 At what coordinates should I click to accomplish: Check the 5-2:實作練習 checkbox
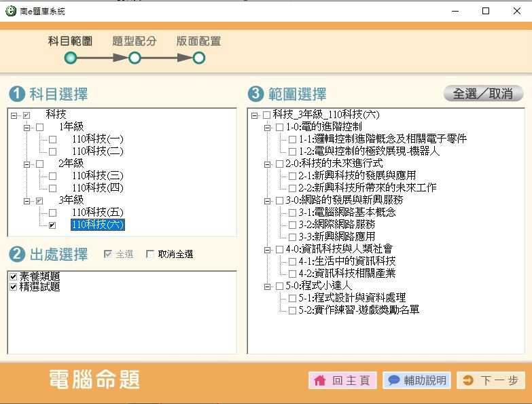[292, 310]
